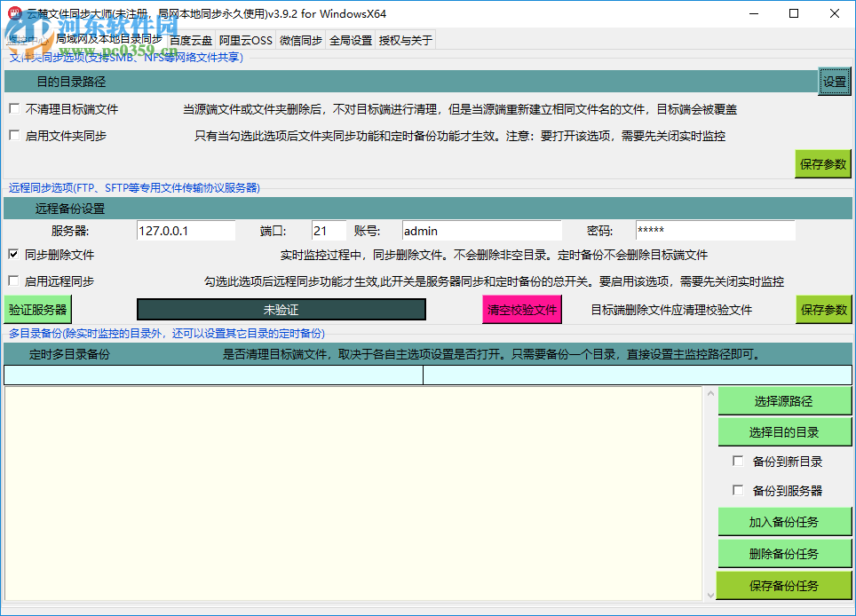Click 保存参数 in folder sync section

[822, 163]
